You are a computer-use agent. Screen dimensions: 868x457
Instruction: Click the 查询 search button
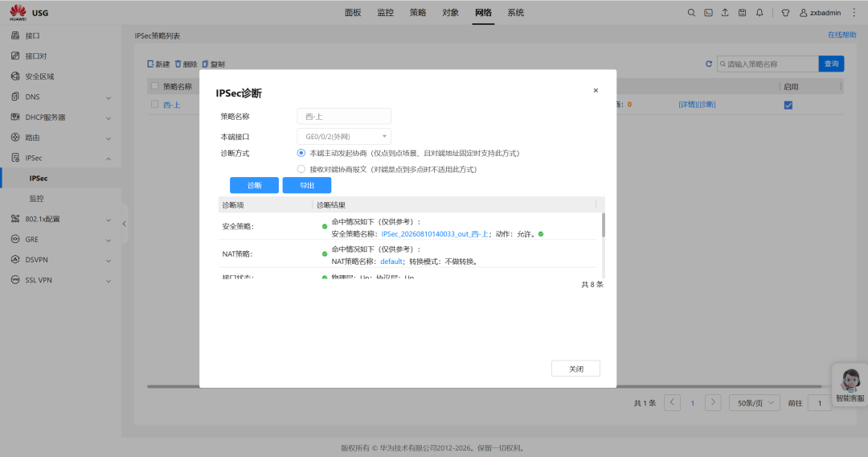coord(832,64)
